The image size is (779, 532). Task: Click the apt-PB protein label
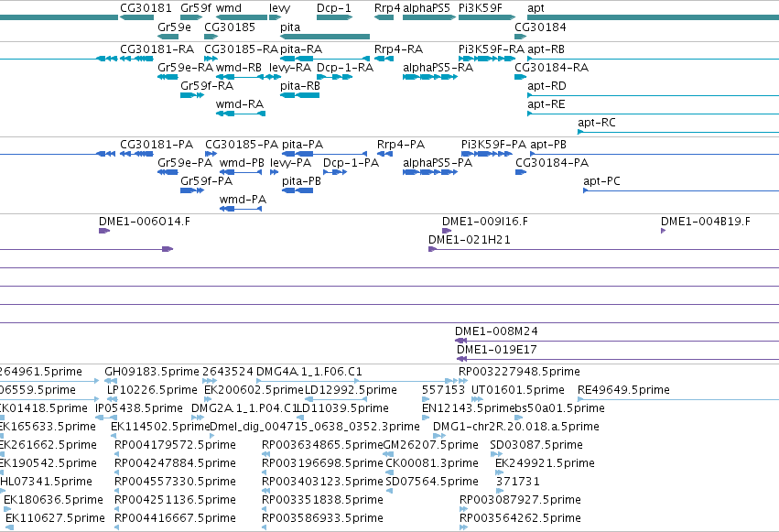point(548,145)
